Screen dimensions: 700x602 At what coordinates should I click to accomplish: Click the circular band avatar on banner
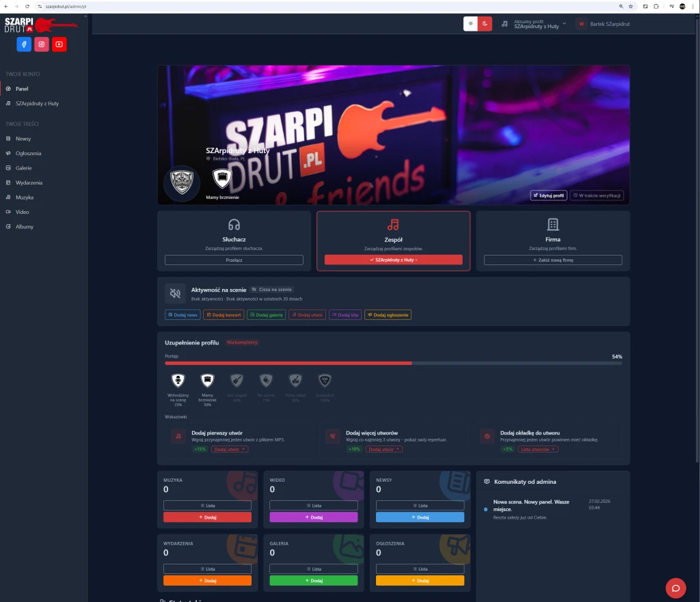point(182,184)
